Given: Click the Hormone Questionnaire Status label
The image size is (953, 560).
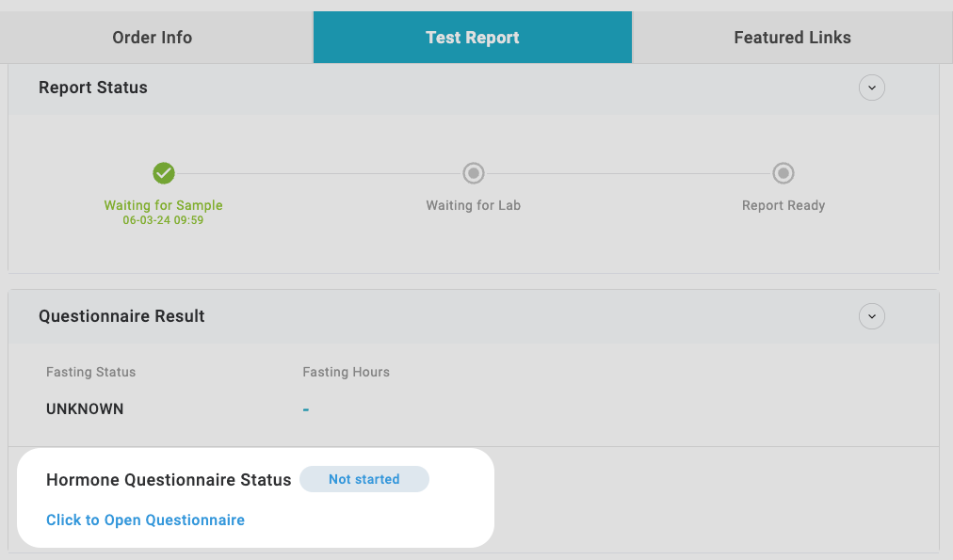Looking at the screenshot, I should click(x=169, y=480).
